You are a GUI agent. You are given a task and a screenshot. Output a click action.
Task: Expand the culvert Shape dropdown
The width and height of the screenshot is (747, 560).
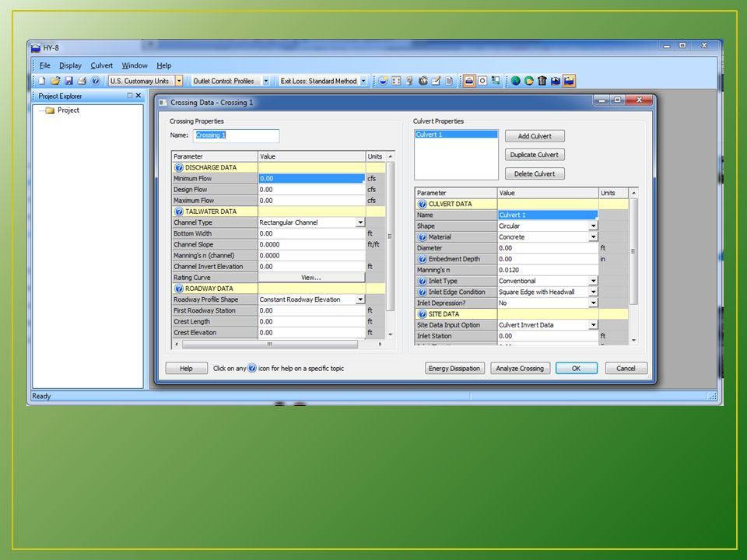pos(593,226)
